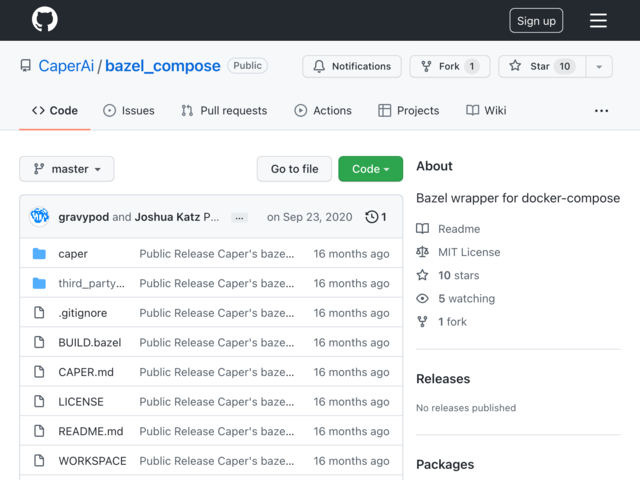Switch to the Issues tab

coord(129,111)
